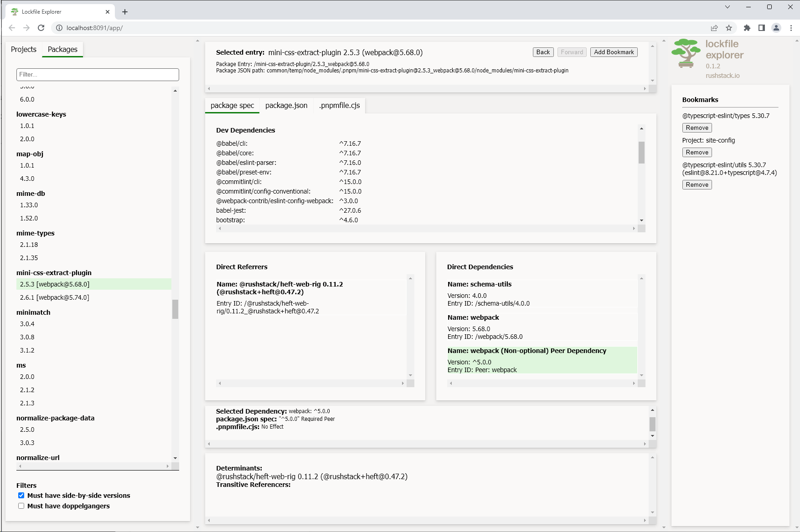Click the lockfile explorer bonsai tree logo
The width and height of the screenshot is (800, 532).
click(x=686, y=53)
